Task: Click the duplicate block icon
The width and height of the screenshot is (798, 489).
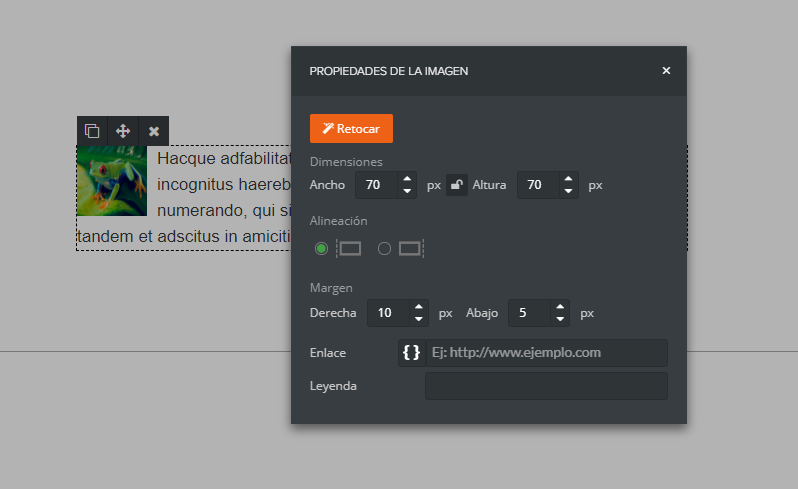Action: click(x=92, y=131)
